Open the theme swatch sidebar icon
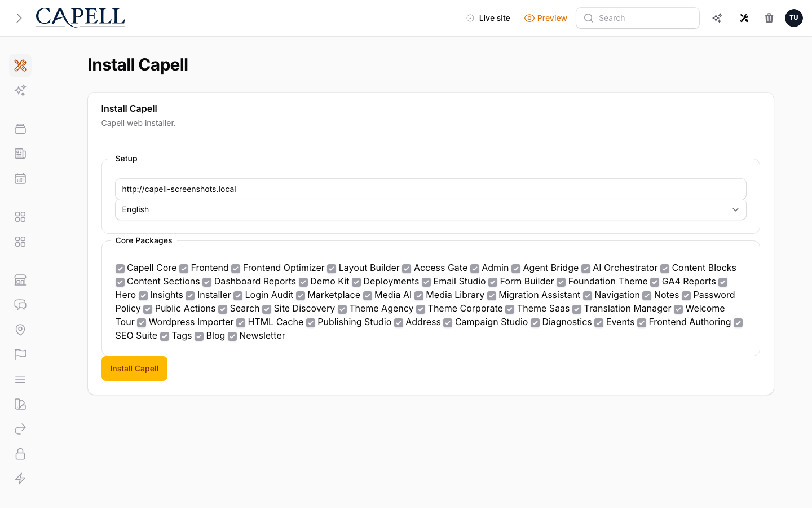Viewport: 812px width, 508px height. [20, 404]
